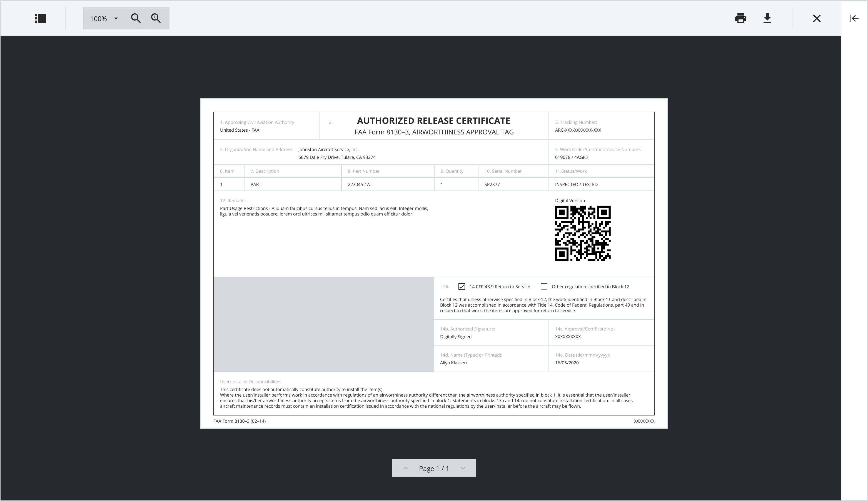
Task: Click the 8. Part Number column header
Action: click(x=363, y=171)
